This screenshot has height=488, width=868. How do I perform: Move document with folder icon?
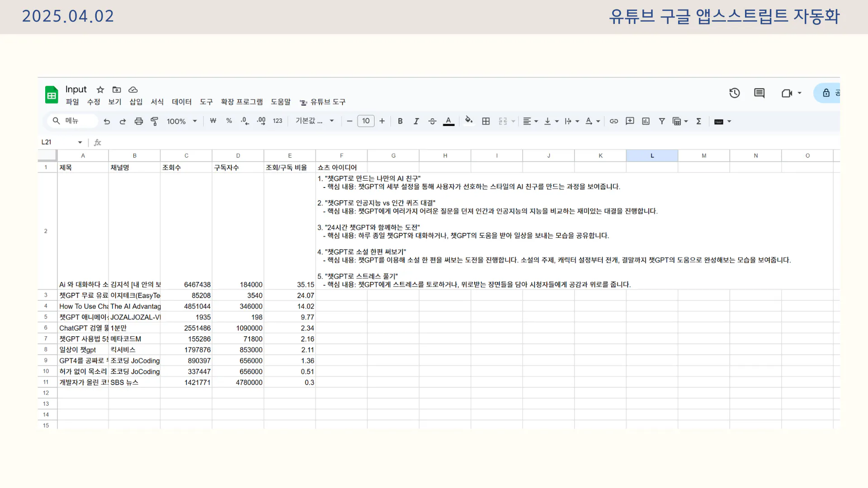tap(117, 89)
